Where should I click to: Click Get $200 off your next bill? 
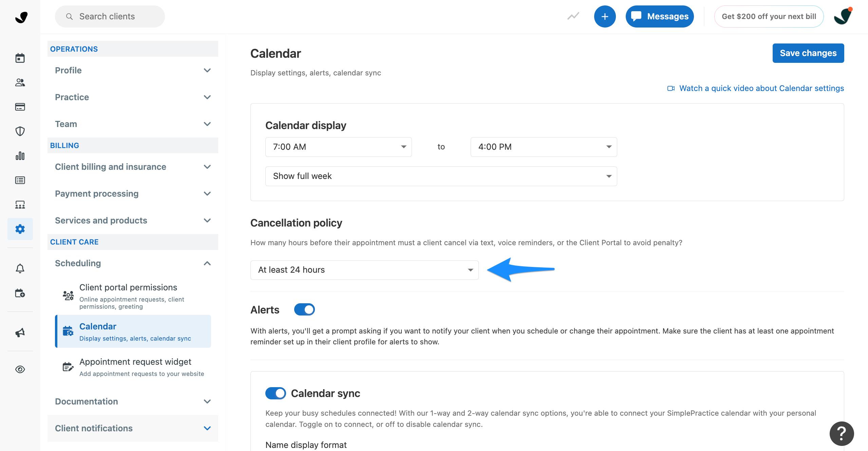tap(769, 16)
